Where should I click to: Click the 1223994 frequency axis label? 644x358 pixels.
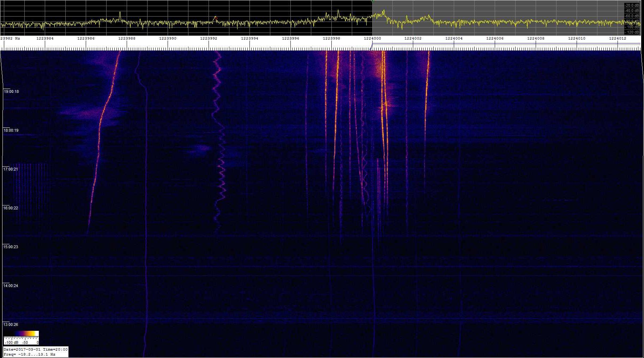[250, 38]
